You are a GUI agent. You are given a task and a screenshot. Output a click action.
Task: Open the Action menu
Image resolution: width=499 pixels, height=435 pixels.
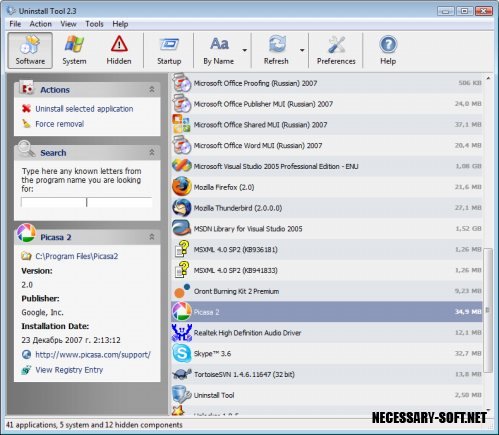click(x=41, y=24)
